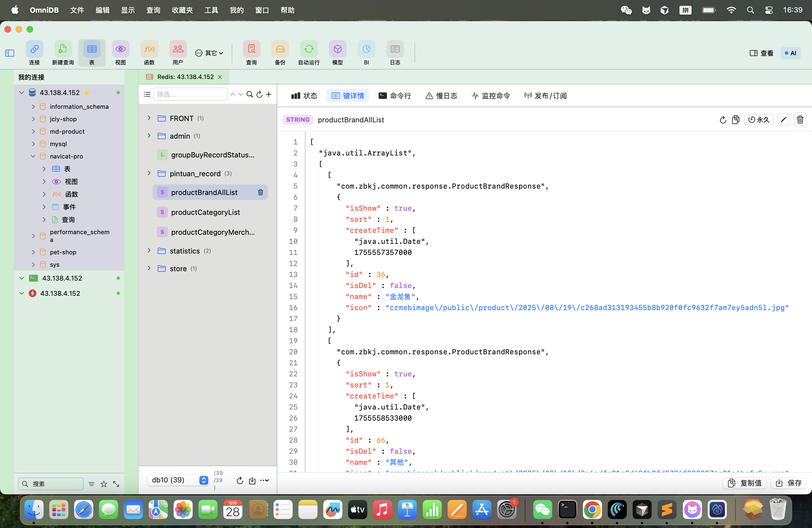The image size is (812, 528).
Task: Click the pencil edit key icon
Action: (783, 120)
